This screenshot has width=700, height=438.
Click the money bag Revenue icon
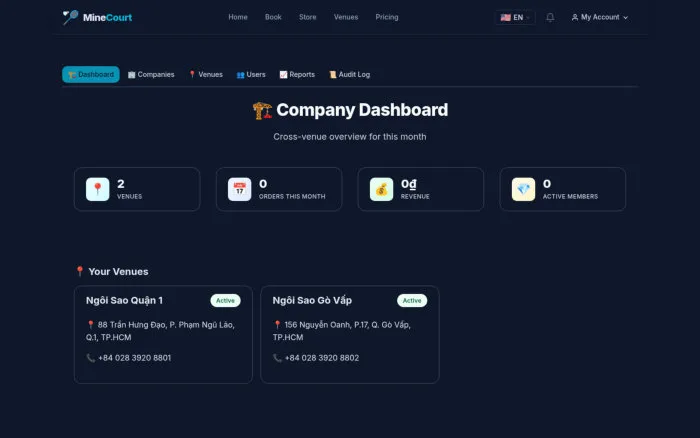(x=381, y=189)
